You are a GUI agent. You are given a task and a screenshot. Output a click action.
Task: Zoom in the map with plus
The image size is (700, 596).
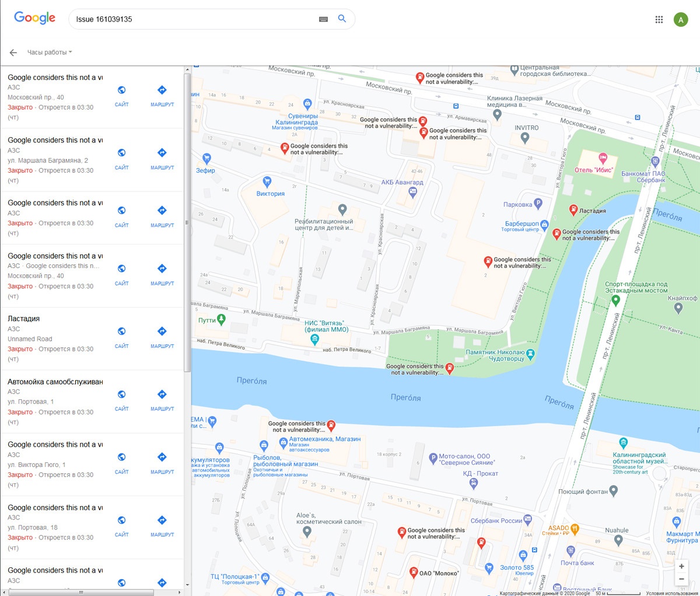click(681, 566)
